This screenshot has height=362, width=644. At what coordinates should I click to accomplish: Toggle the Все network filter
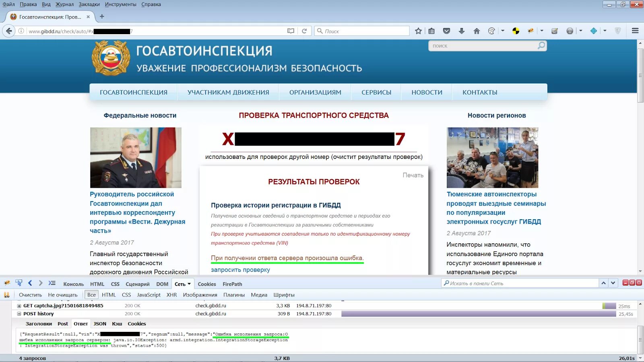pos(91,295)
